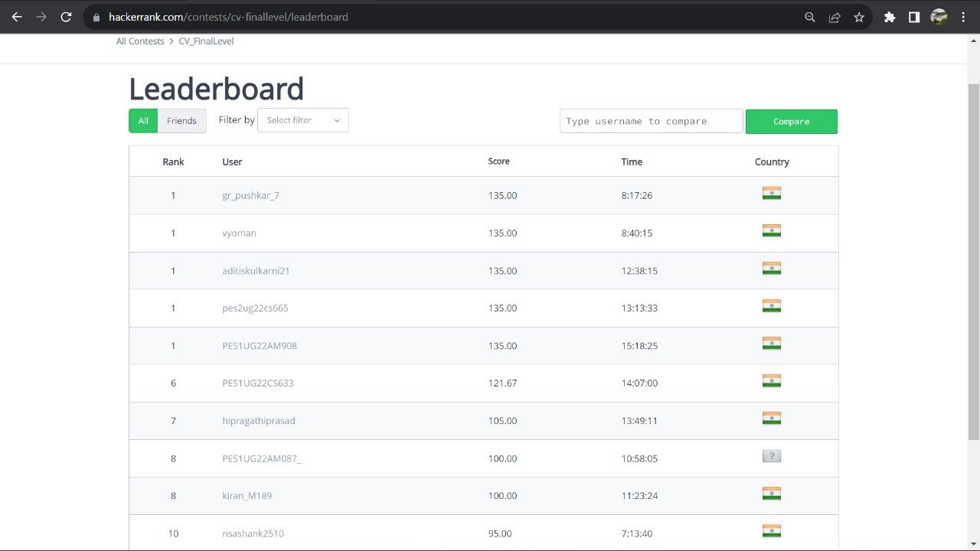Expand the Select filter dropdown
Image resolution: width=980 pixels, height=551 pixels.
click(303, 120)
